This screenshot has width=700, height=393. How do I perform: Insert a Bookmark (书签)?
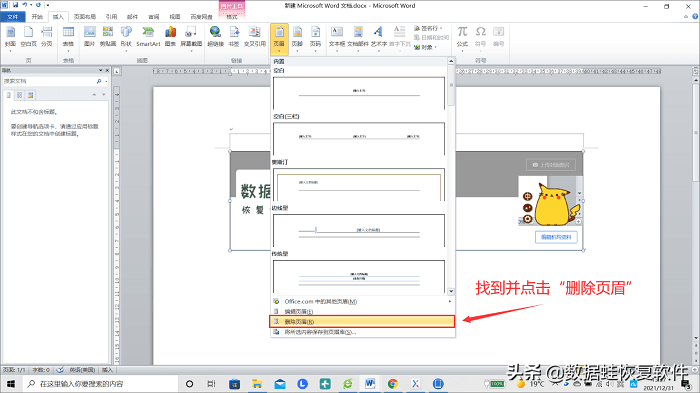(234, 37)
